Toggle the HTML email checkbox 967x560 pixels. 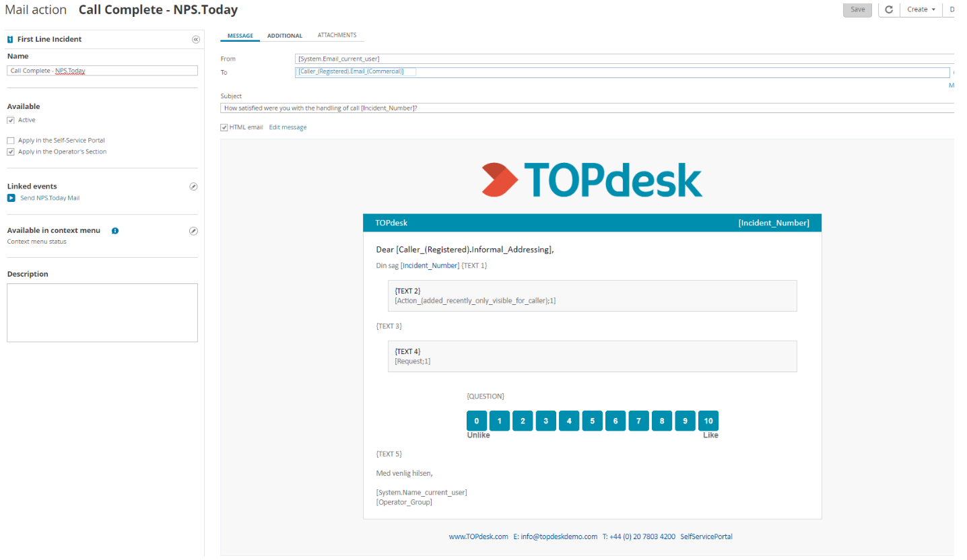point(223,127)
